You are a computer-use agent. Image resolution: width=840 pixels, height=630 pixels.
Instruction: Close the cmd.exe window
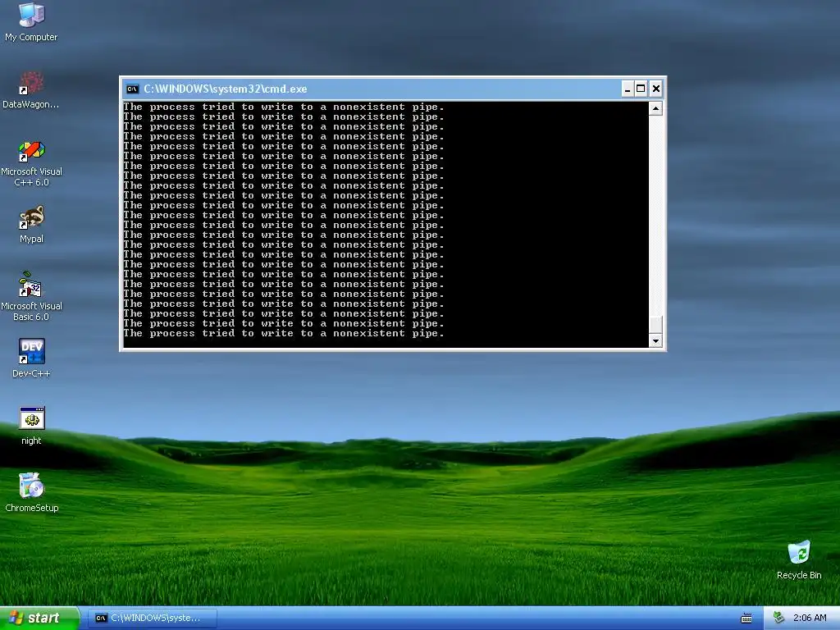[x=655, y=89]
